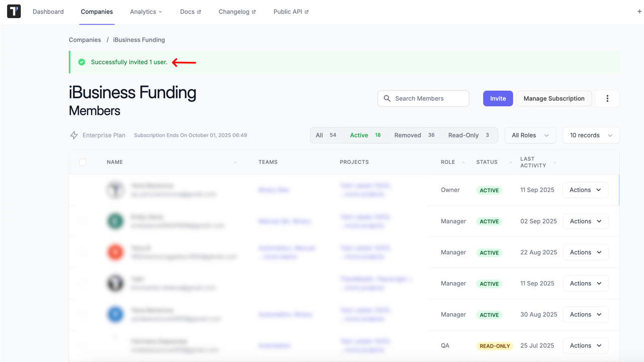644x362 pixels.
Task: Show only Active members filter
Action: coord(366,135)
